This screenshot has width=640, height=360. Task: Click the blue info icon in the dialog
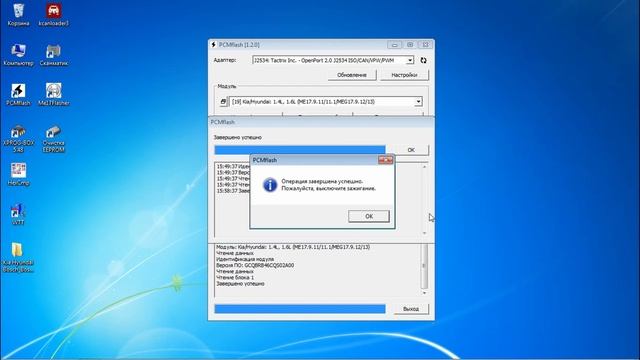[x=270, y=185]
